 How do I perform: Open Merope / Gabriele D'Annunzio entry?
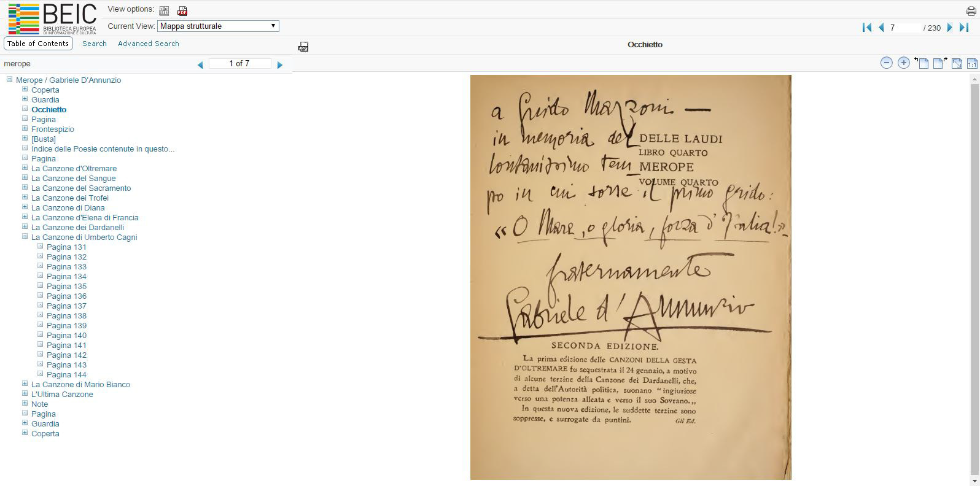pos(69,80)
